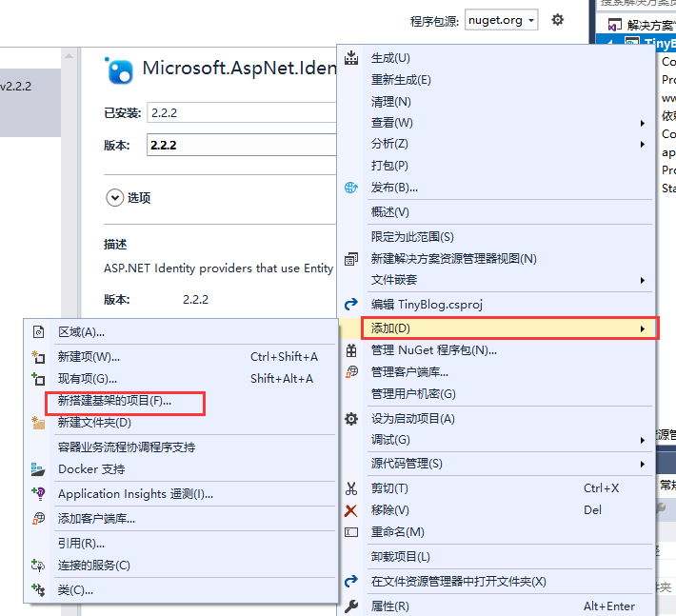Screen dimensions: 676x616
Task: Click the Microsoft.AspNet.Identity package logo
Action: [119, 70]
